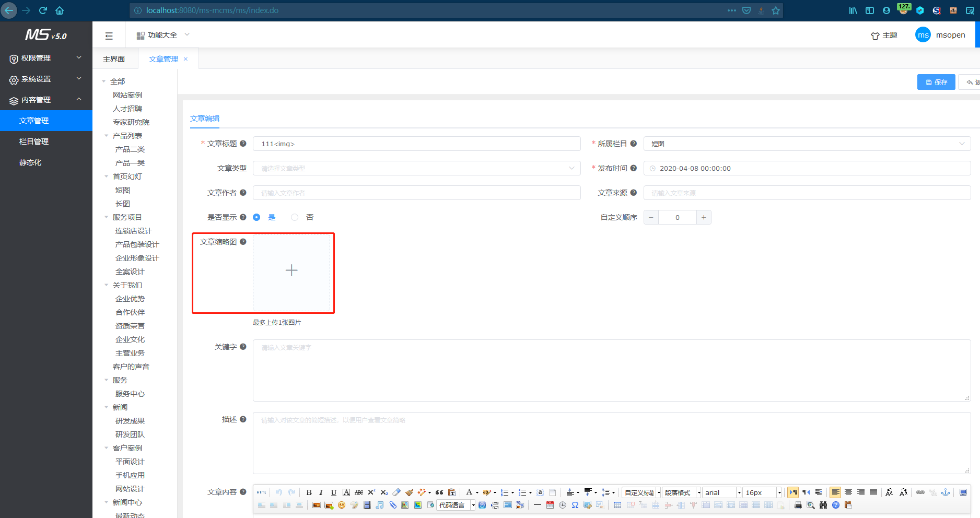Select 网站案例 in the category tree
Viewport: 980px width, 518px height.
coord(127,95)
